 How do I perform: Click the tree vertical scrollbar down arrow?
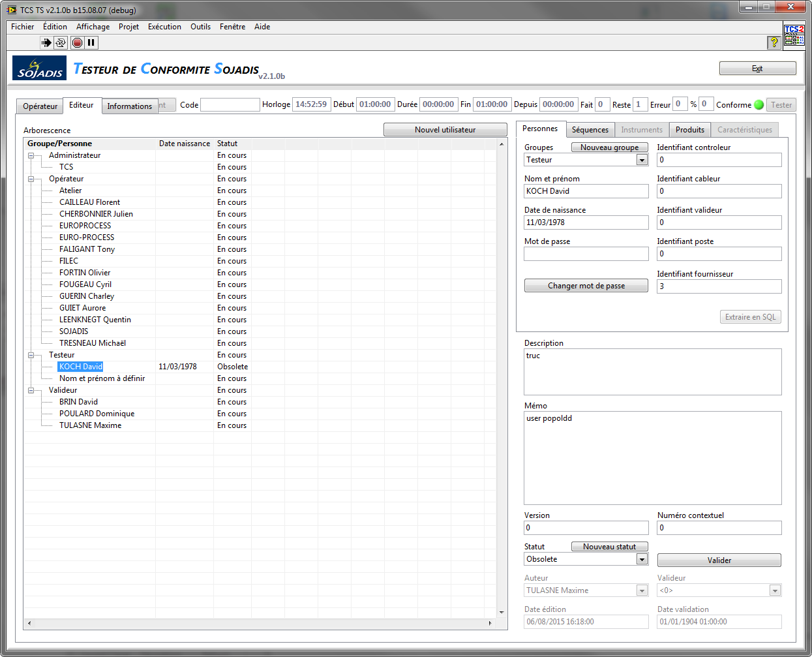tap(502, 612)
